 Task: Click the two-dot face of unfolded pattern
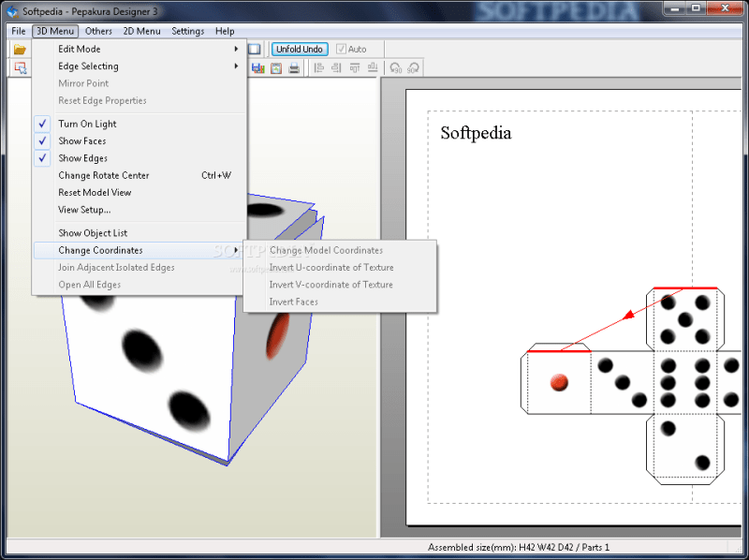click(685, 446)
